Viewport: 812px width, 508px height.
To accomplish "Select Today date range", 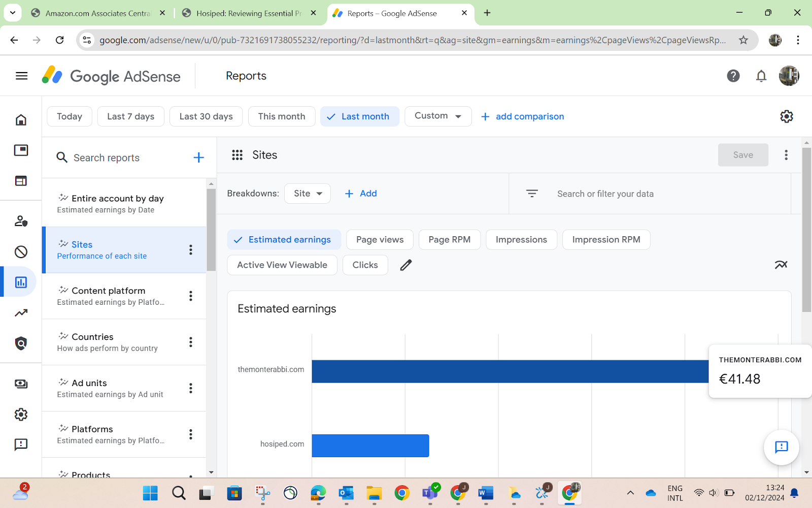I will point(69,116).
